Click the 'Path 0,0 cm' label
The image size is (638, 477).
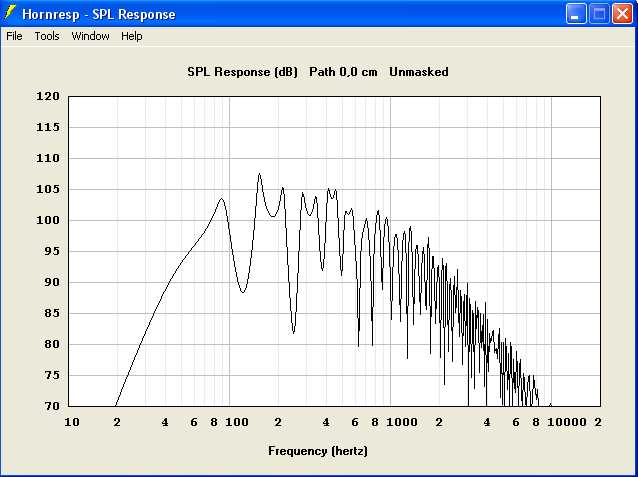pos(343,72)
